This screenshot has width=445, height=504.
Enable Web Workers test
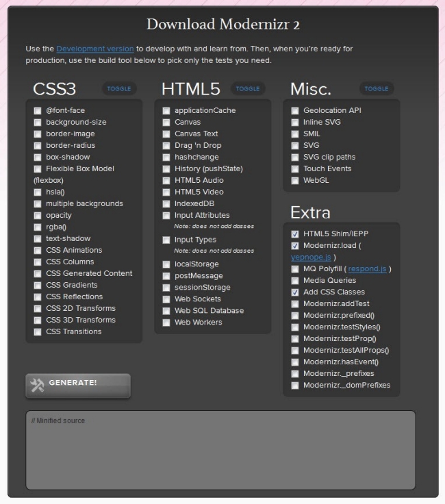point(166,323)
